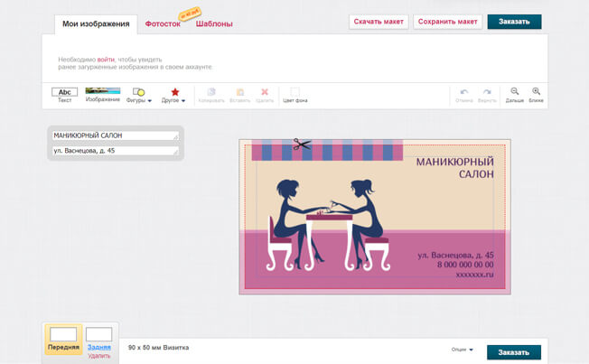Expand the Фигуры dropdown arrow

coord(149,100)
